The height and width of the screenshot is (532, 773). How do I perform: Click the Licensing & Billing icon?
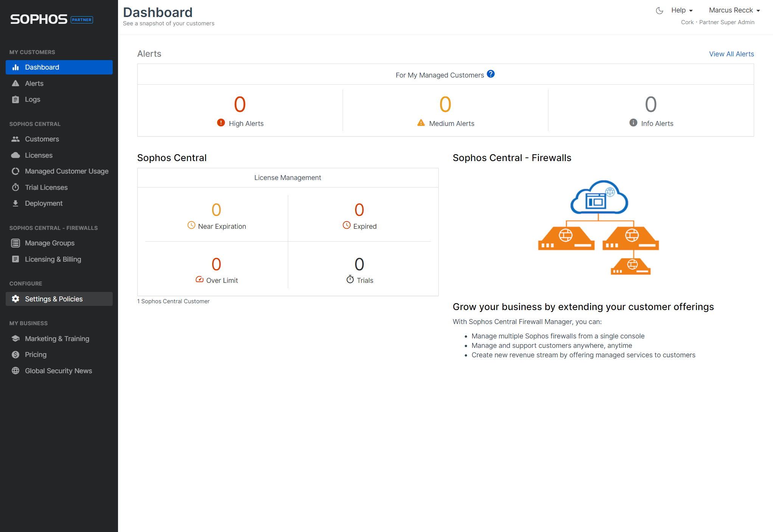coord(16,259)
